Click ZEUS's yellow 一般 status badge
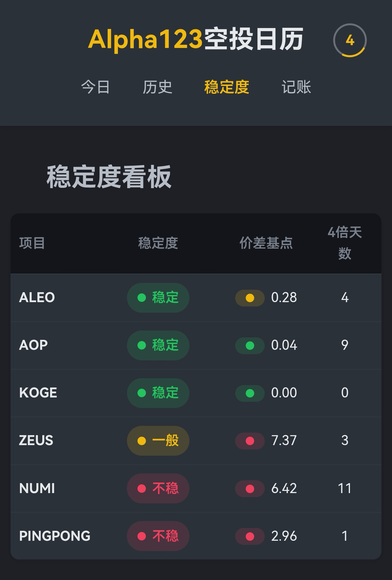This screenshot has height=580, width=392. click(158, 440)
